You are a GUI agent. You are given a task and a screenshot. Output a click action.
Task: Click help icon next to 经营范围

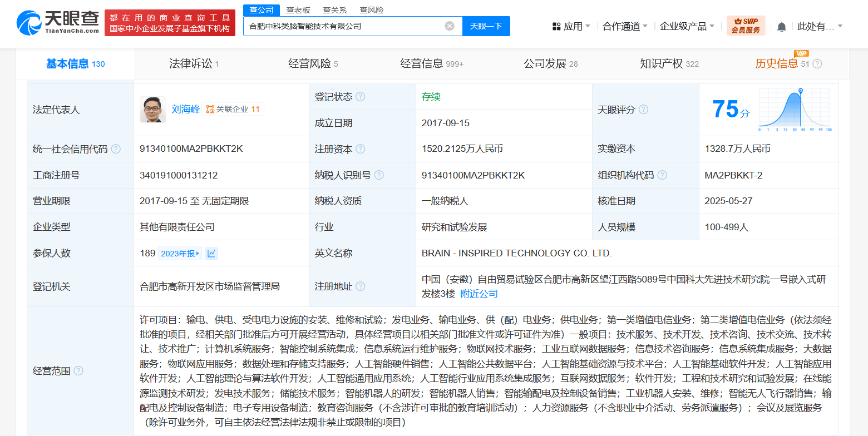(78, 371)
